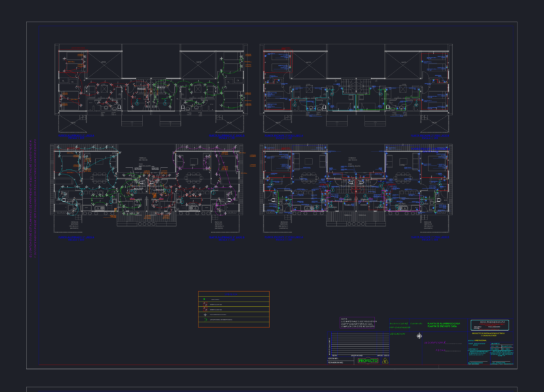544x392 pixels.
Task: Select the 'PLANTA DE ENCHUFE CASA' text
Action: coord(442,327)
